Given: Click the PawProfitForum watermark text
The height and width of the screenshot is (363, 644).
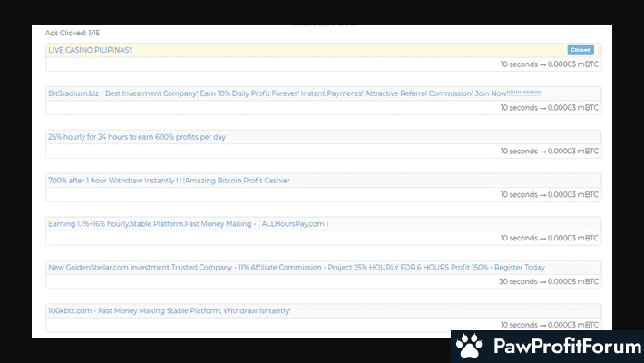Looking at the screenshot, I should 562,347.
